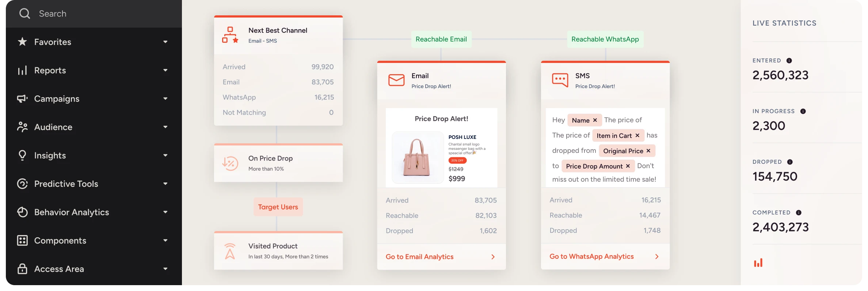The height and width of the screenshot is (291, 868).
Task: Click the search magnifier icon
Action: pyautogui.click(x=24, y=14)
